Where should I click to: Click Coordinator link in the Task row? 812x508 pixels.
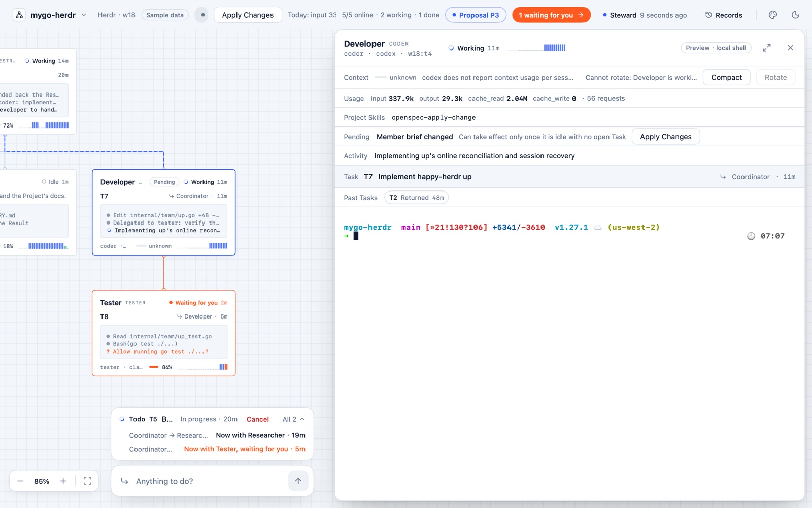point(750,177)
